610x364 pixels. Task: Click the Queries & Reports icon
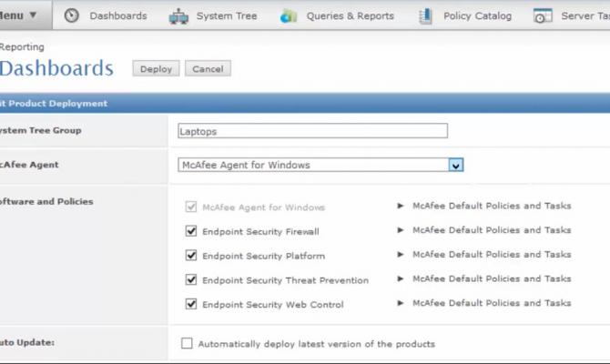(290, 15)
